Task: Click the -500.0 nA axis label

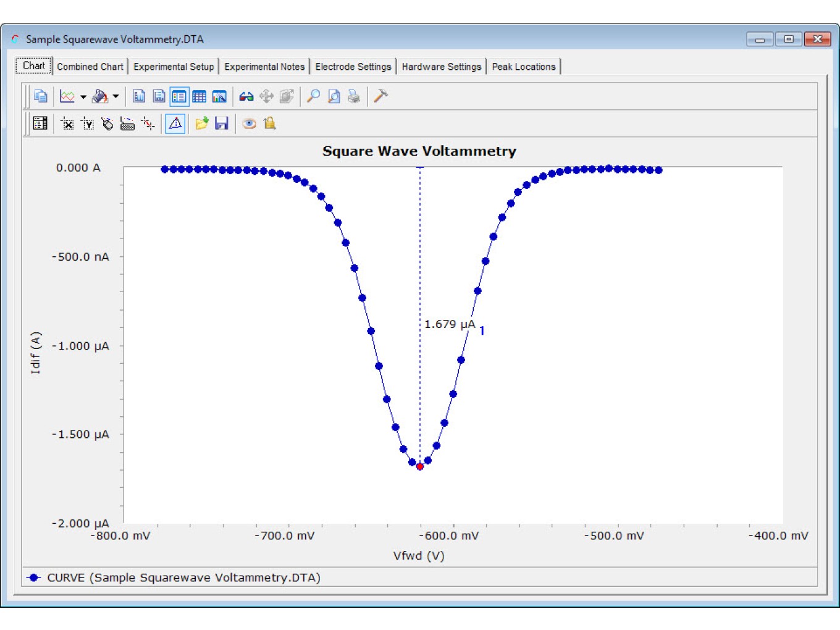Action: pyautogui.click(x=80, y=257)
